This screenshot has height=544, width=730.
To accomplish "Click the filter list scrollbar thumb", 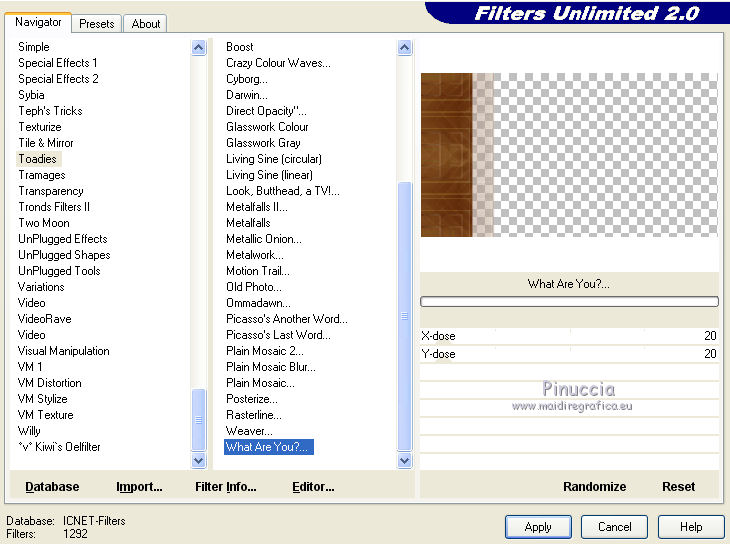I will point(405,316).
